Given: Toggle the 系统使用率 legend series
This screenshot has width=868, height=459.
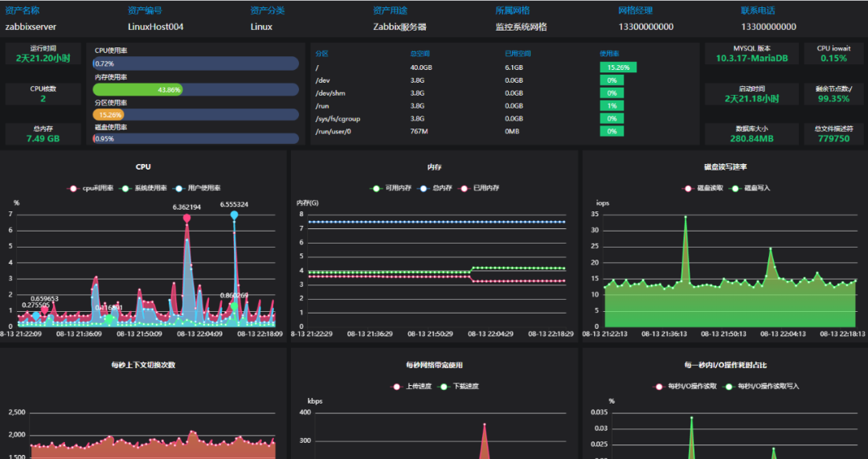Looking at the screenshot, I should (x=144, y=188).
